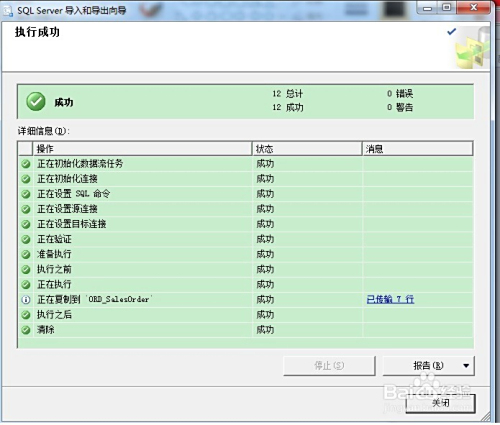Click the 12 成功 summary count

[288, 107]
